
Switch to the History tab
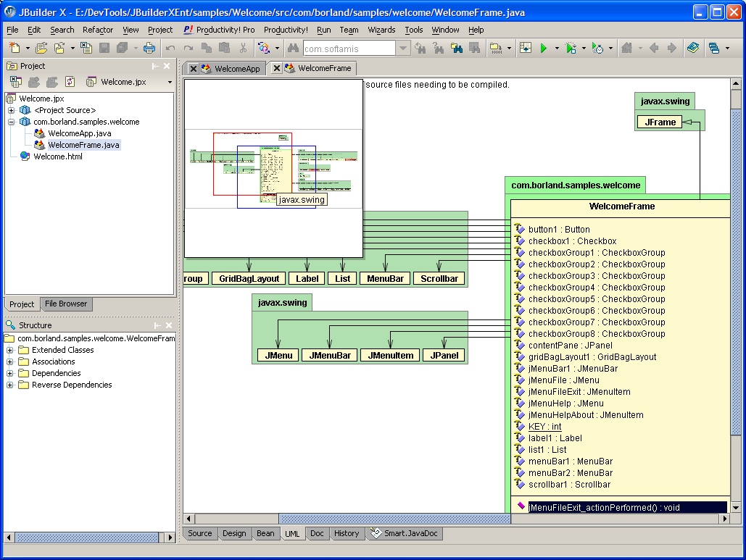pyautogui.click(x=347, y=533)
